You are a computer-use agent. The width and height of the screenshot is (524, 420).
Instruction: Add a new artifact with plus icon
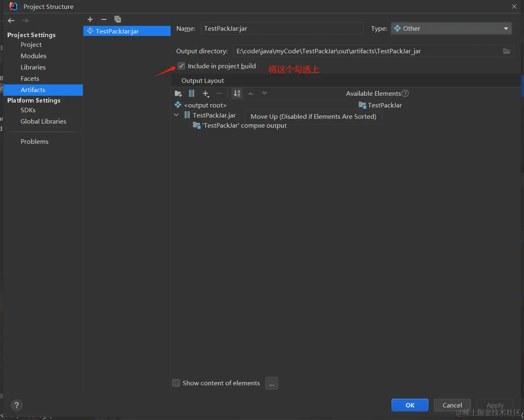click(x=90, y=19)
